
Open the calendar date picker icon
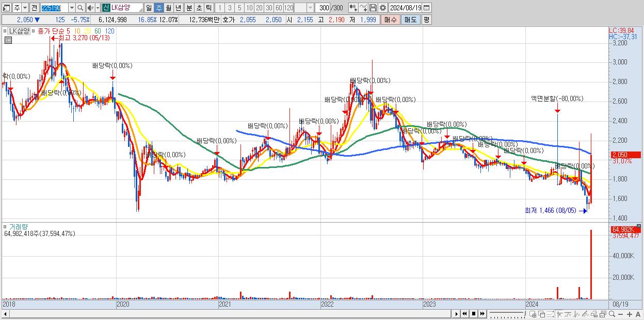[426, 8]
